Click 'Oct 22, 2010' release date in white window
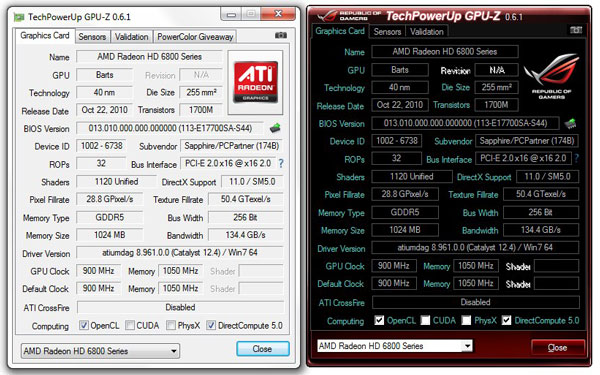The image size is (600, 375). point(104,110)
